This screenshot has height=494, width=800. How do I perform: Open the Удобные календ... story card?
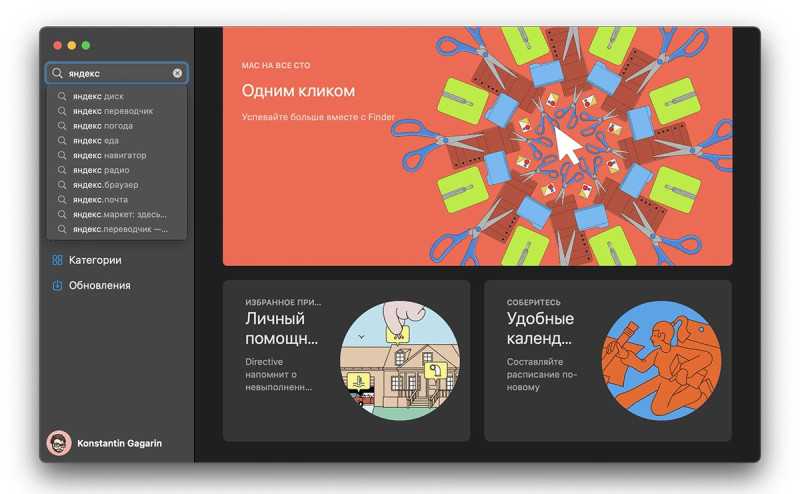tap(608, 360)
